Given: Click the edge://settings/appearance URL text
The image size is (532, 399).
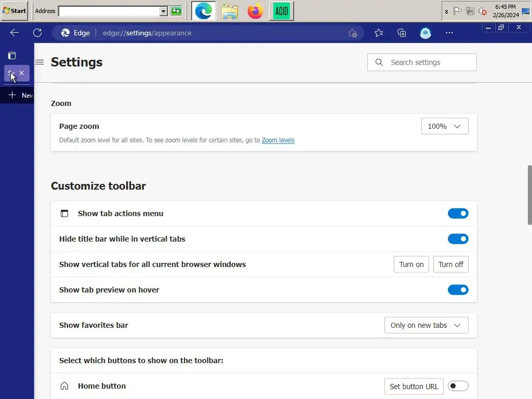Looking at the screenshot, I should coord(147,33).
